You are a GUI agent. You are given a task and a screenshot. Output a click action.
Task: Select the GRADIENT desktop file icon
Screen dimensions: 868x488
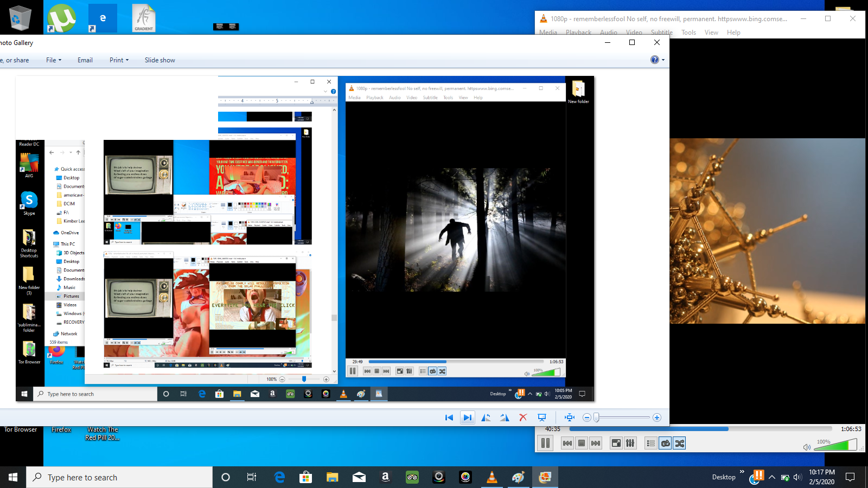(x=144, y=18)
